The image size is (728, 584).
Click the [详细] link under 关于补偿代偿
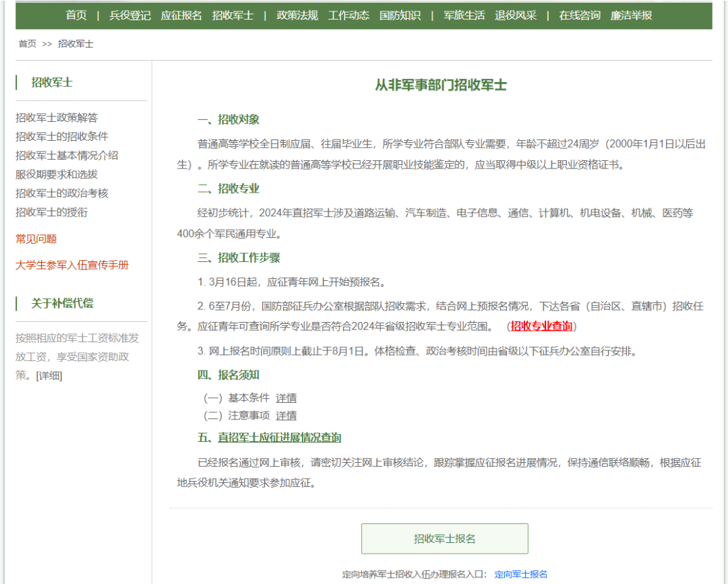coord(49,376)
